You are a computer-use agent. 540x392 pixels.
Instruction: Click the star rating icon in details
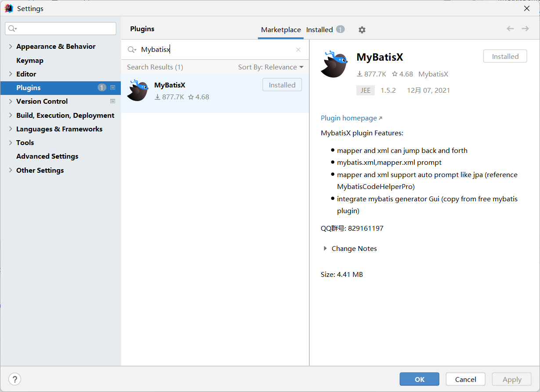tap(395, 74)
